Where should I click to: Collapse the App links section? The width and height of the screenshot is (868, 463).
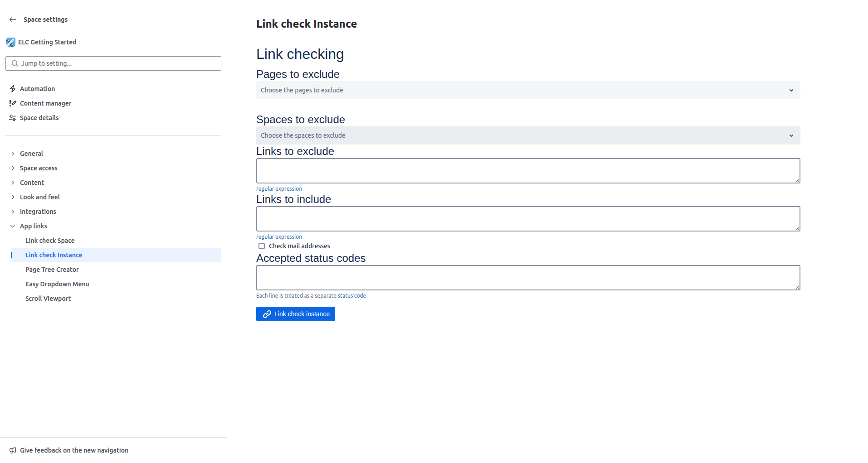(x=13, y=226)
